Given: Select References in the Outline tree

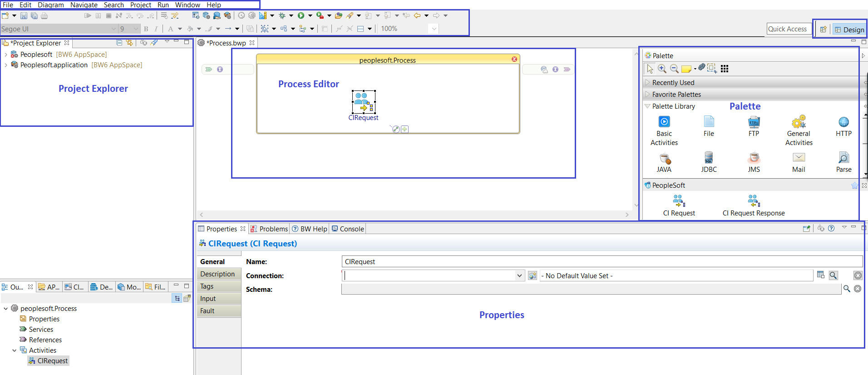Looking at the screenshot, I should [x=41, y=340].
